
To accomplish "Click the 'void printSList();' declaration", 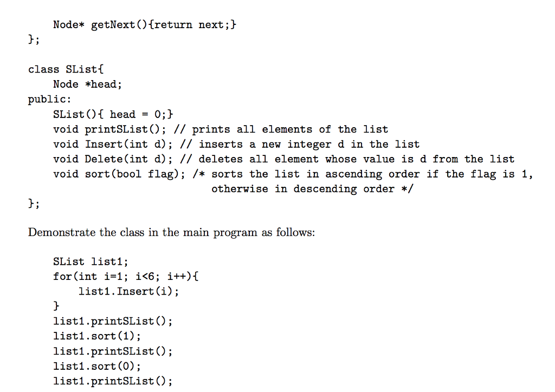I will click(x=109, y=129).
